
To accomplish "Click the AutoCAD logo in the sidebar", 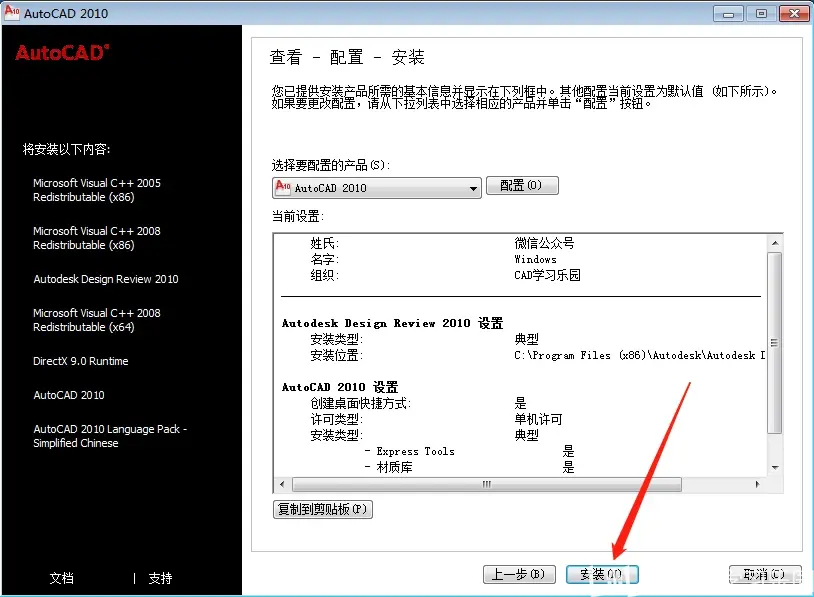I will pyautogui.click(x=62, y=53).
